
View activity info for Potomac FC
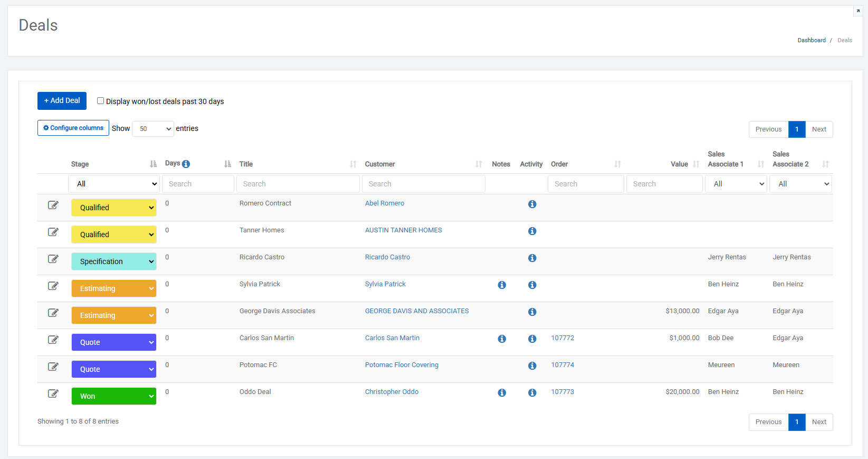pos(532,366)
